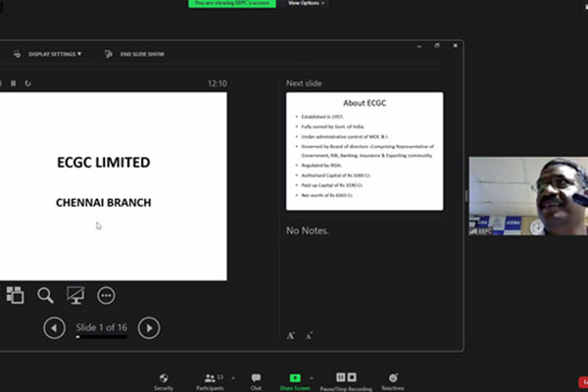588x392 pixels.
Task: Click the 'Next slide' label
Action: (x=304, y=83)
